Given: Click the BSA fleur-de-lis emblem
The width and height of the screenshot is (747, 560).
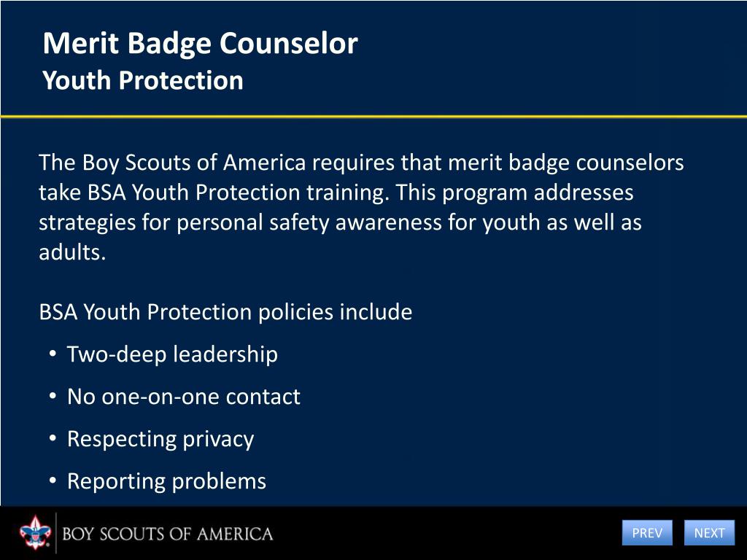Looking at the screenshot, I should tap(35, 532).
